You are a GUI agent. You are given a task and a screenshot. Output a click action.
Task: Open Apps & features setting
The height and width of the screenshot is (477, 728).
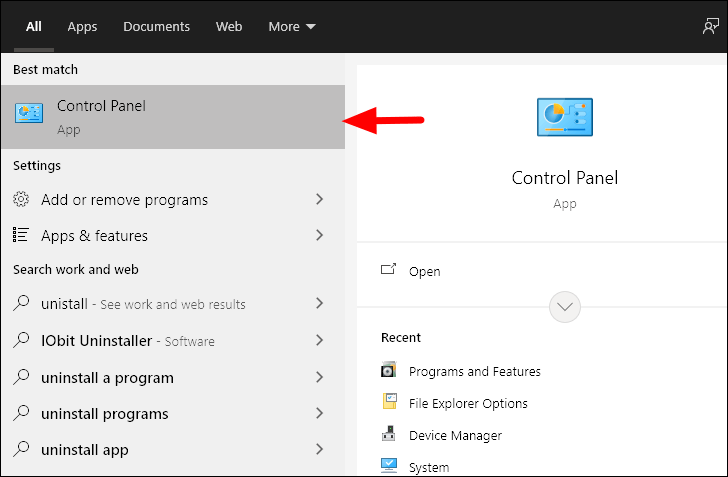point(173,235)
